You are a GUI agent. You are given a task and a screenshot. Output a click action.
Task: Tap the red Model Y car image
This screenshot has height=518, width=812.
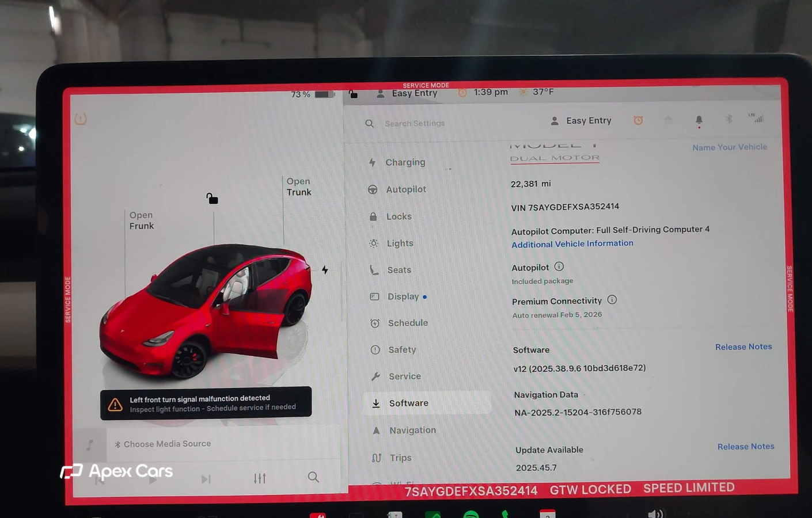point(206,312)
